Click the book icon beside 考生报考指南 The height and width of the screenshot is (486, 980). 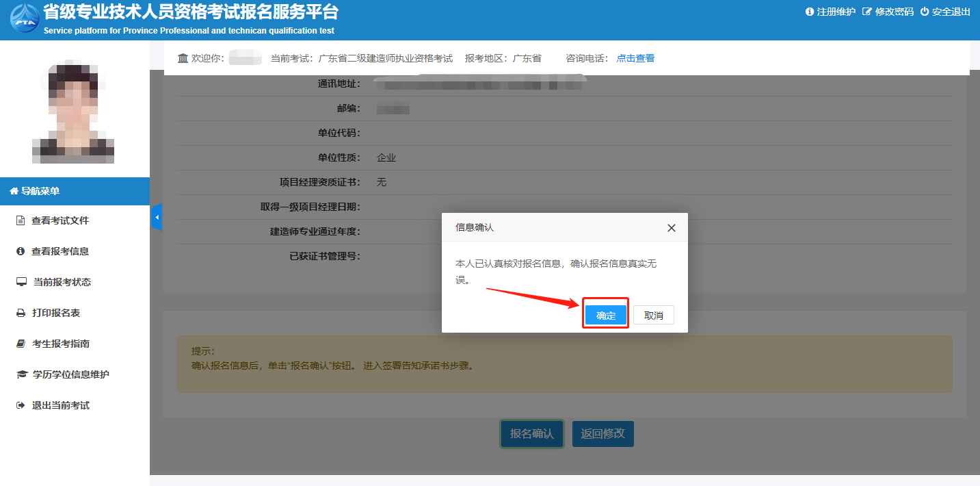(21, 344)
